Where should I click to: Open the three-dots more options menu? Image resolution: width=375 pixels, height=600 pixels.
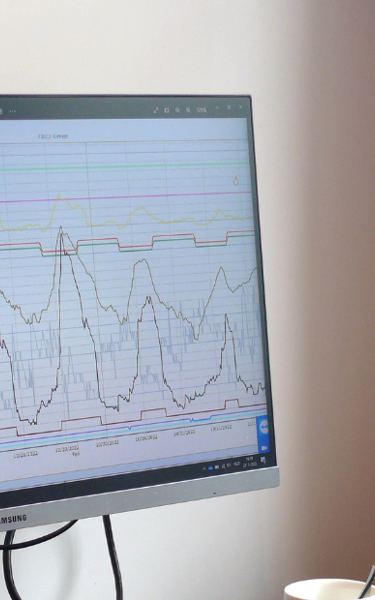[x=13, y=111]
